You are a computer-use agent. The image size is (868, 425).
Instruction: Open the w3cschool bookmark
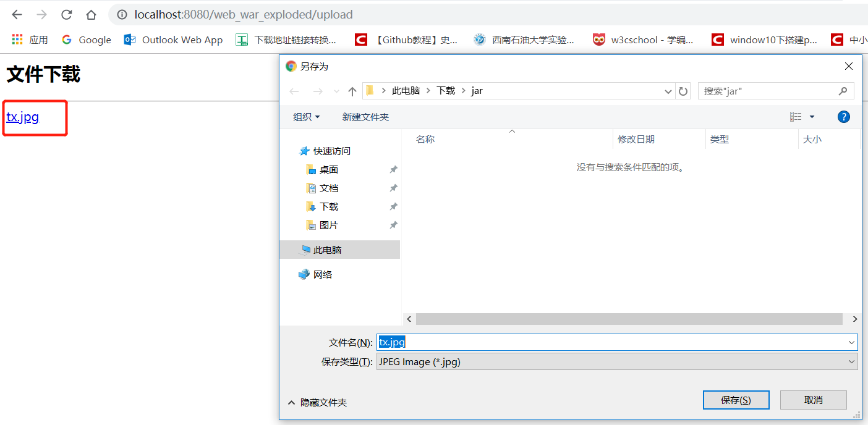click(643, 40)
